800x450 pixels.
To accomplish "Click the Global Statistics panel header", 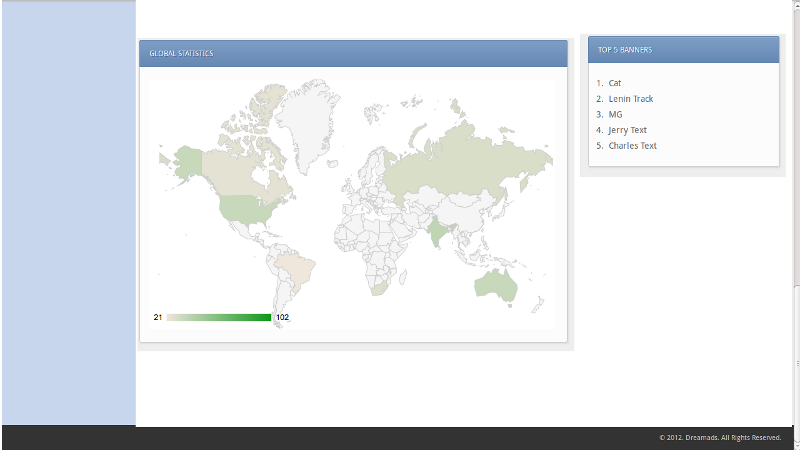I will [353, 54].
